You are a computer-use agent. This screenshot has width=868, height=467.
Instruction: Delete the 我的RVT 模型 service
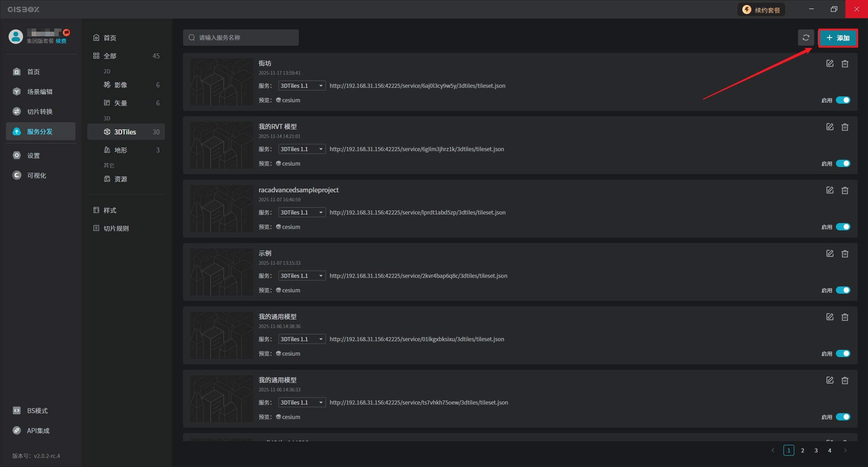click(844, 127)
